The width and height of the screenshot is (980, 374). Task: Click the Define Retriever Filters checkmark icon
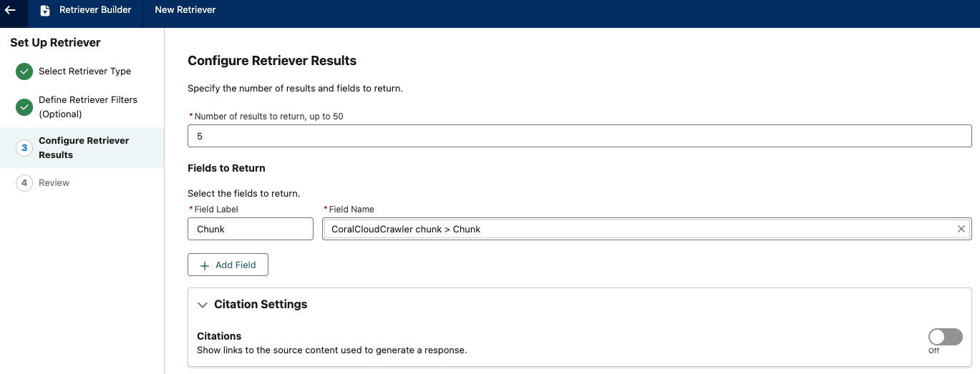coord(24,107)
